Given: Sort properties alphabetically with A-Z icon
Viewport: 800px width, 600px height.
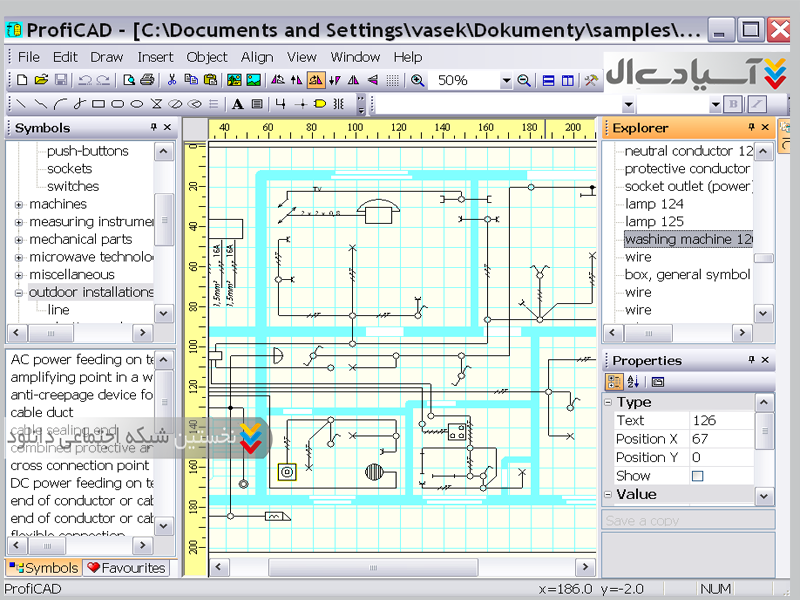Looking at the screenshot, I should pos(632,381).
